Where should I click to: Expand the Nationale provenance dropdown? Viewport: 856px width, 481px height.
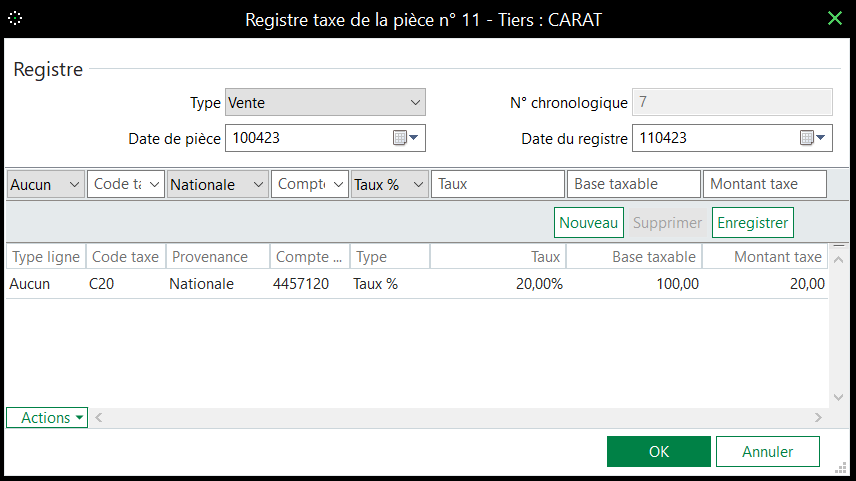[258, 184]
